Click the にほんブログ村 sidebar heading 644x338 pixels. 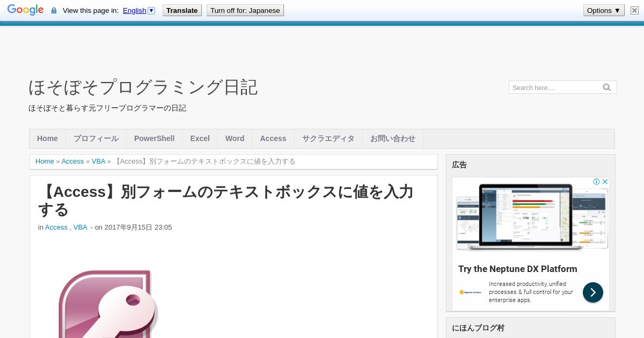coord(478,328)
